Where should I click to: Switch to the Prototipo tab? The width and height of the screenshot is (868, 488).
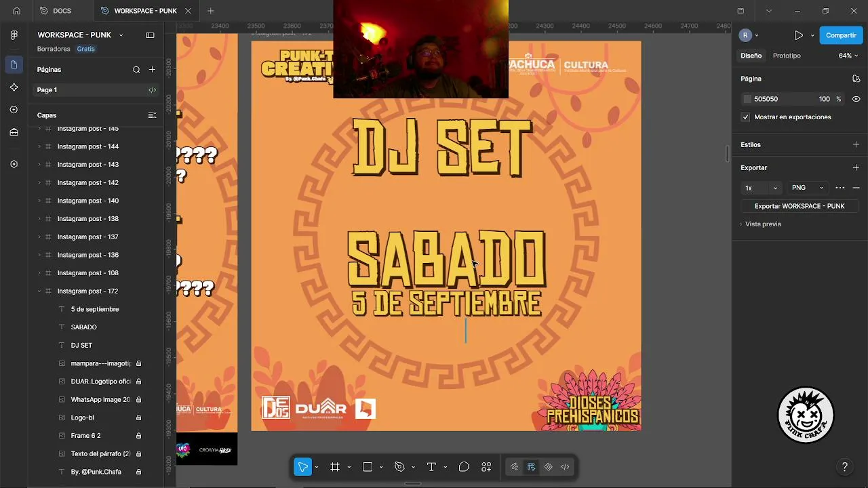coord(787,56)
